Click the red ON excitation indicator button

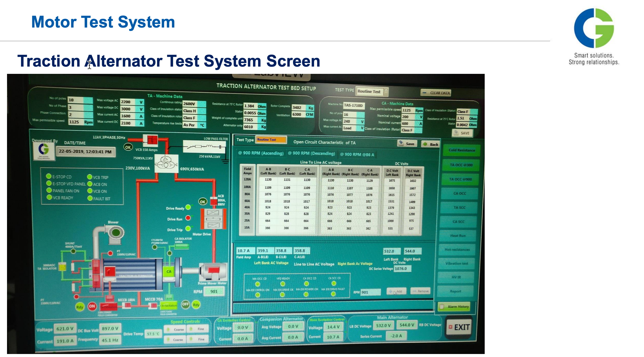(x=92, y=306)
